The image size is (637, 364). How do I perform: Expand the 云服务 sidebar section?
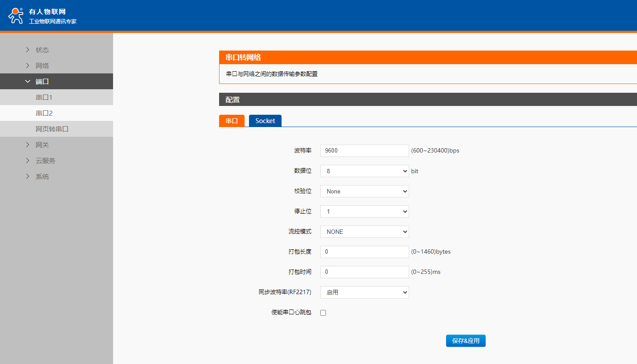tap(45, 160)
